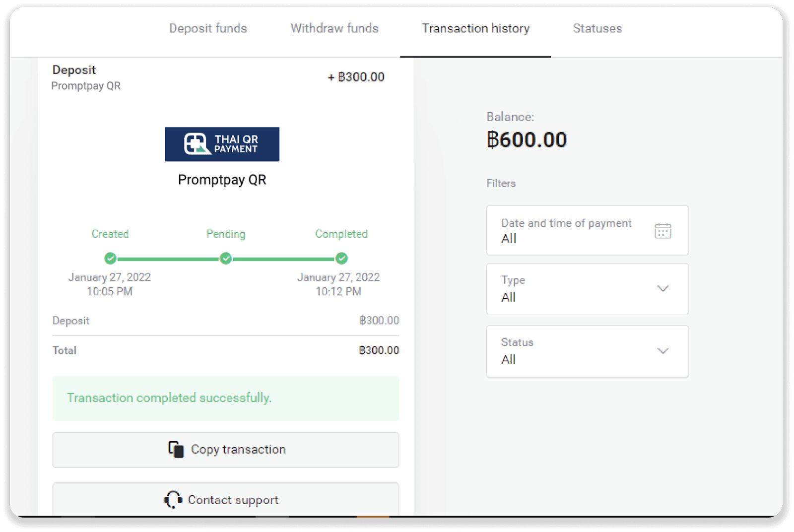Screen dimensions: 794x532
Task: Click the green transaction progress bar
Action: [226, 258]
